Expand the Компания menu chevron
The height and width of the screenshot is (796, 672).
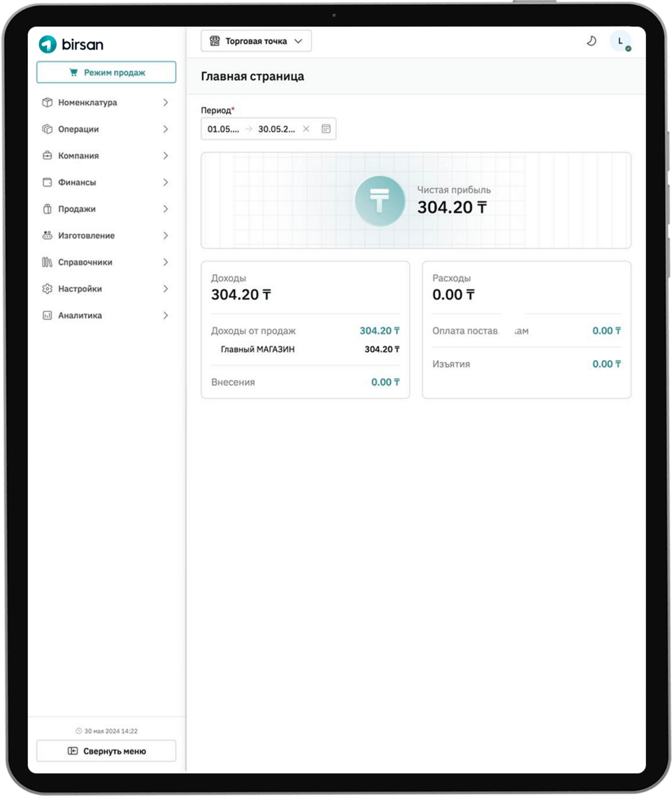[x=166, y=156]
